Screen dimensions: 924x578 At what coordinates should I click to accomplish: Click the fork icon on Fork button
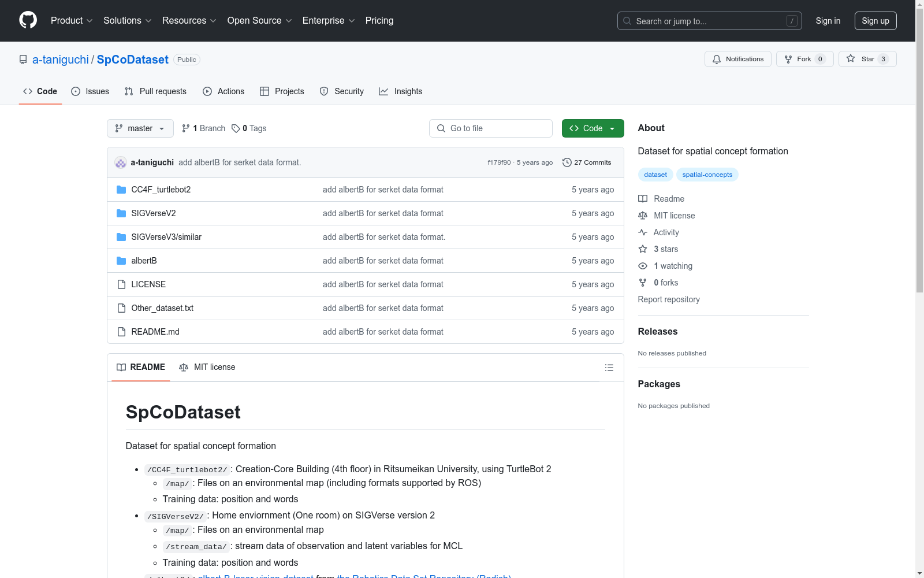pyautogui.click(x=788, y=59)
